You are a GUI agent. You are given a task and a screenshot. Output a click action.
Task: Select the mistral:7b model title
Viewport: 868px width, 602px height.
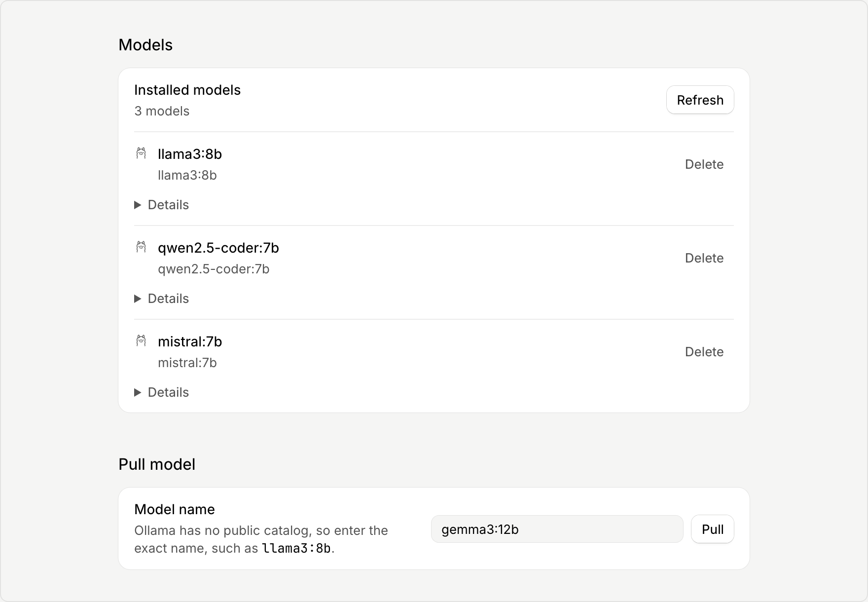190,341
